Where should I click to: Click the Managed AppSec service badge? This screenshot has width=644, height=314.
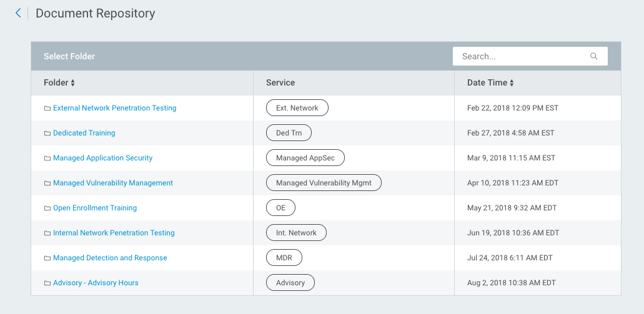coord(305,158)
